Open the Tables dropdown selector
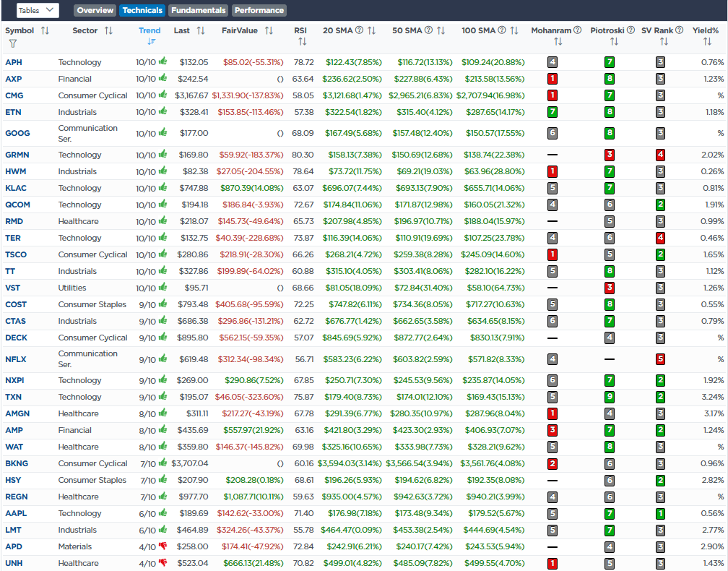The width and height of the screenshot is (728, 571). coord(38,10)
